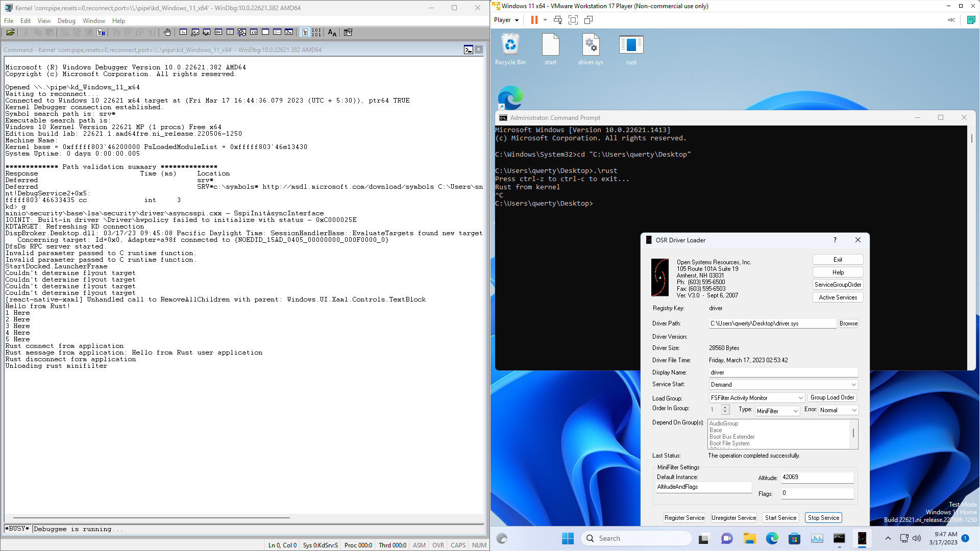
Task: Open the Load Group FSFilter dropdown
Action: (x=800, y=398)
